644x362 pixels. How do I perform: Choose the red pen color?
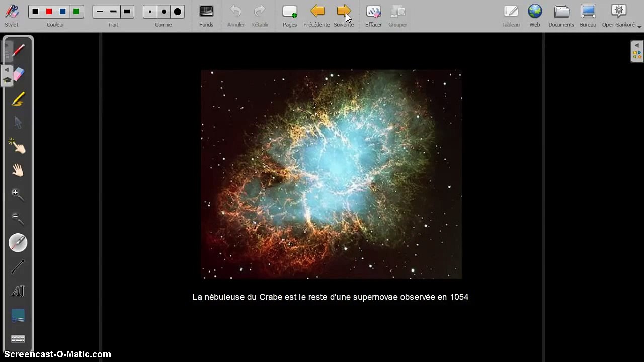[x=49, y=12]
